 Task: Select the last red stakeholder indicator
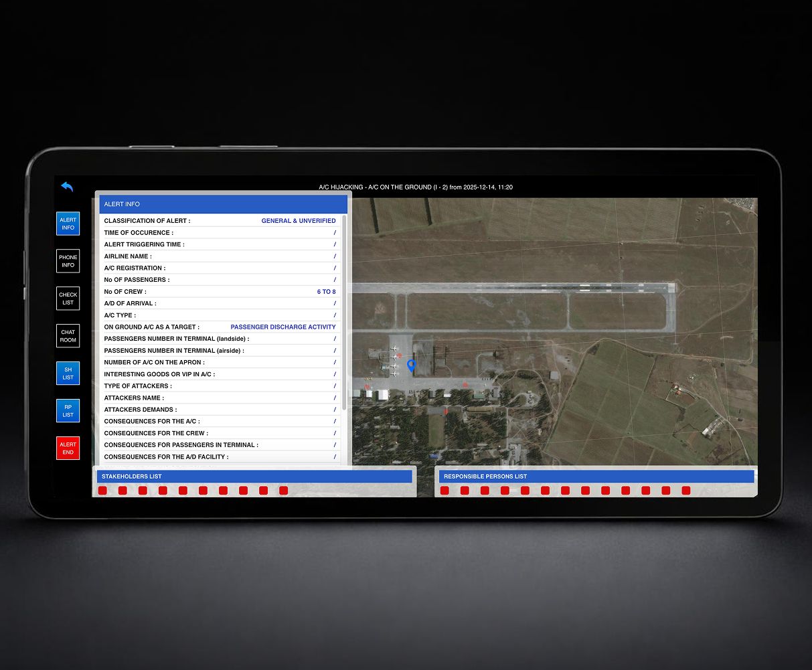click(283, 491)
